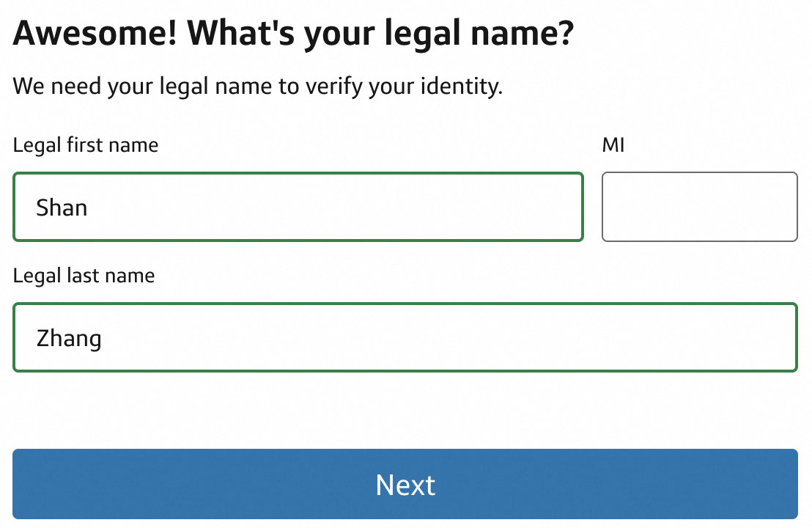812x528 pixels.
Task: Click the 'Legal first name' label
Action: [86, 145]
